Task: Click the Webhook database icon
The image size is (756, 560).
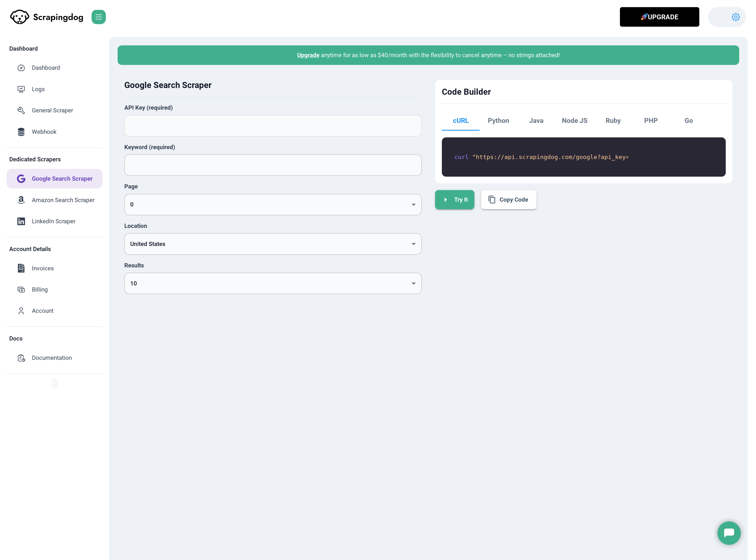Action: point(21,132)
